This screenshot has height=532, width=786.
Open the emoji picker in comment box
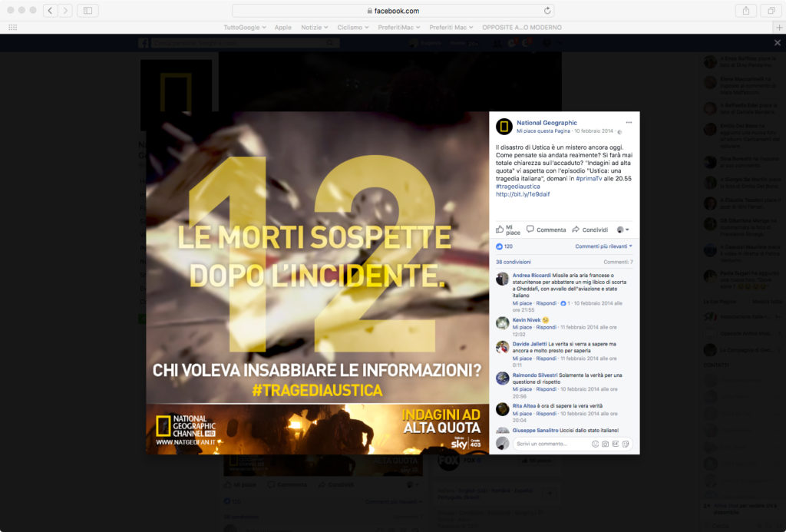595,444
